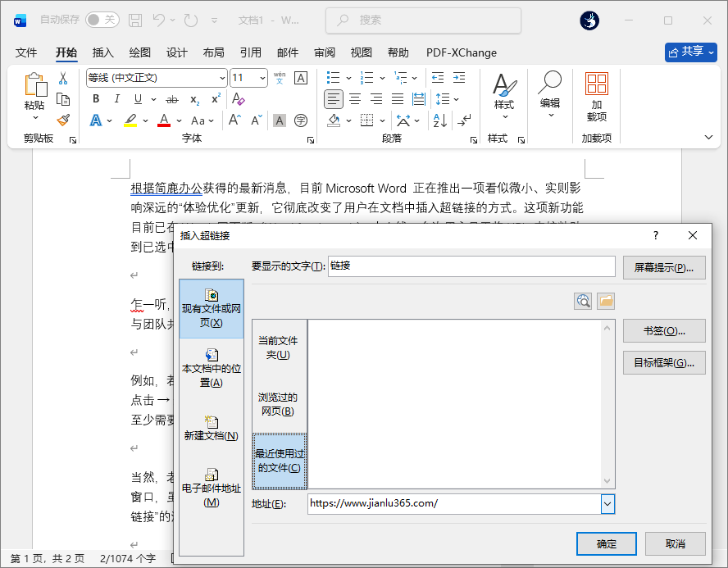This screenshot has height=568, width=728.
Task: Click the red font color swatch
Action: click(x=163, y=120)
